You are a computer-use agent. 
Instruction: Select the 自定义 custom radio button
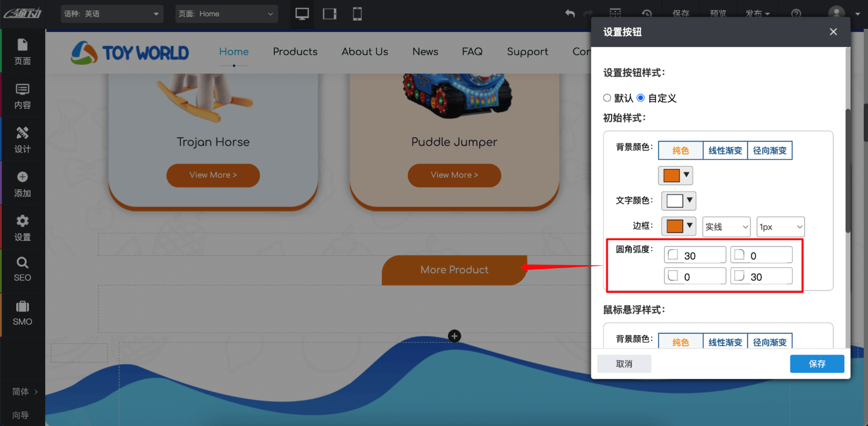(641, 98)
